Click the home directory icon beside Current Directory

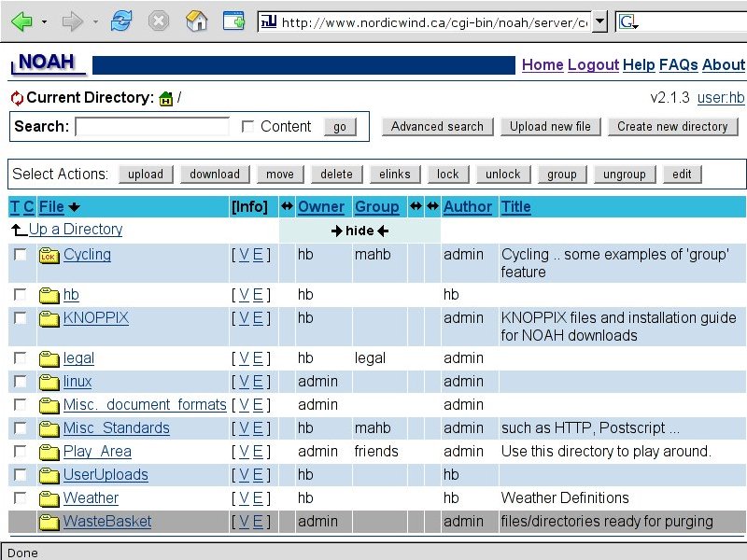[x=166, y=98]
